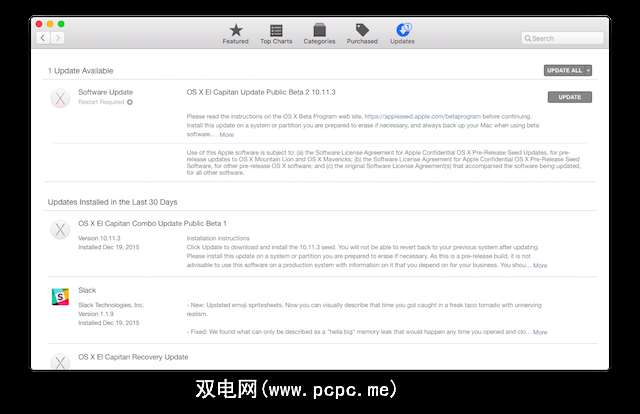The height and width of the screenshot is (414, 640).
Task: Click the Restart Required indicator icon
Action: (130, 102)
